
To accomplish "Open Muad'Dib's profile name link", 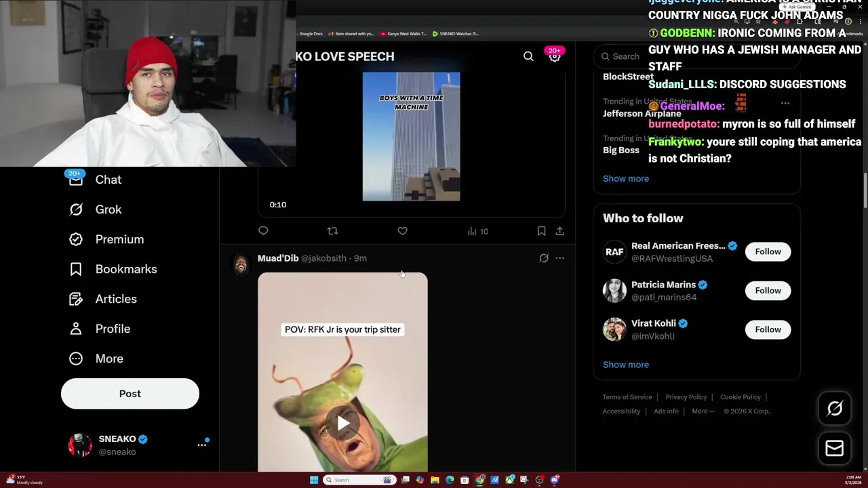I will tap(278, 258).
